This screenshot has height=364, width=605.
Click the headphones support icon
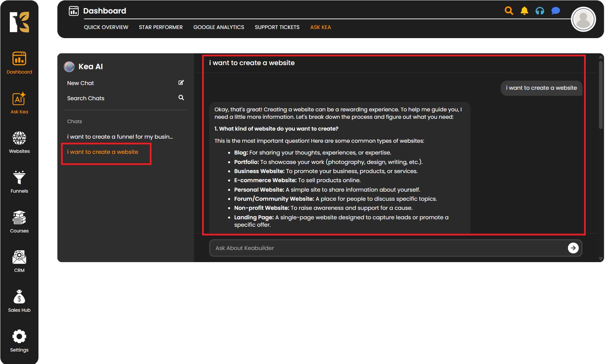point(540,11)
